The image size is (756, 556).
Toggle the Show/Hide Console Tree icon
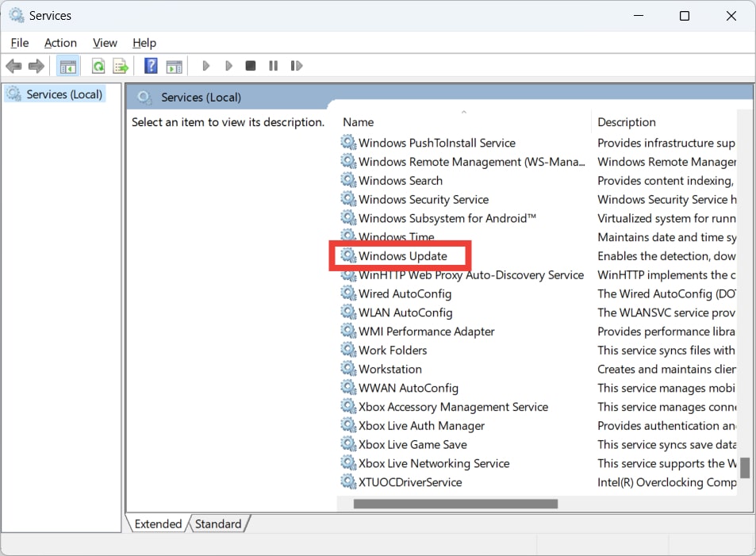67,66
